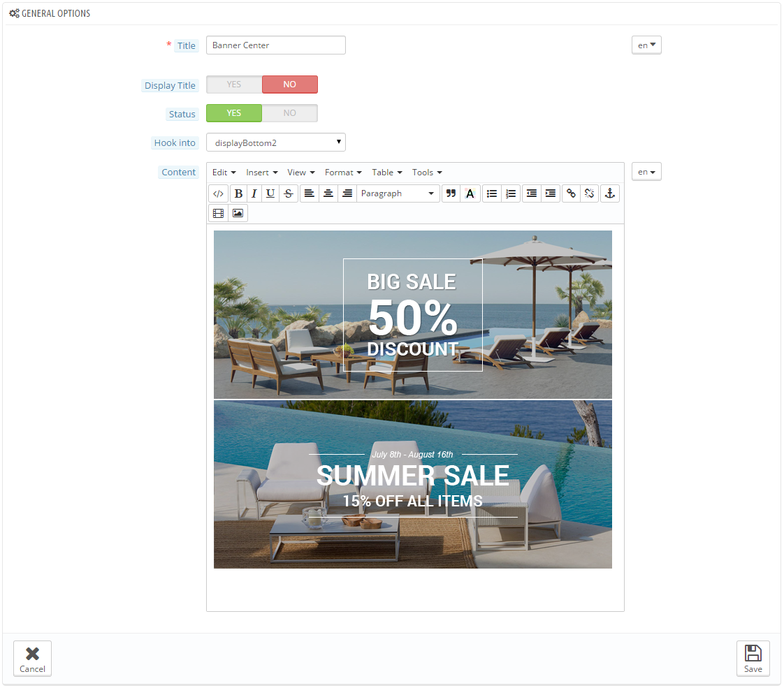
Task: Click the Cancel button
Action: [33, 659]
